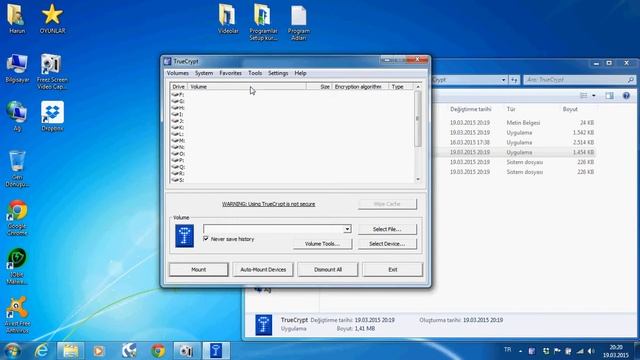Click the taskbar clock showing 20:20
Image resolution: width=640 pixels, height=360 pixels.
click(x=616, y=351)
